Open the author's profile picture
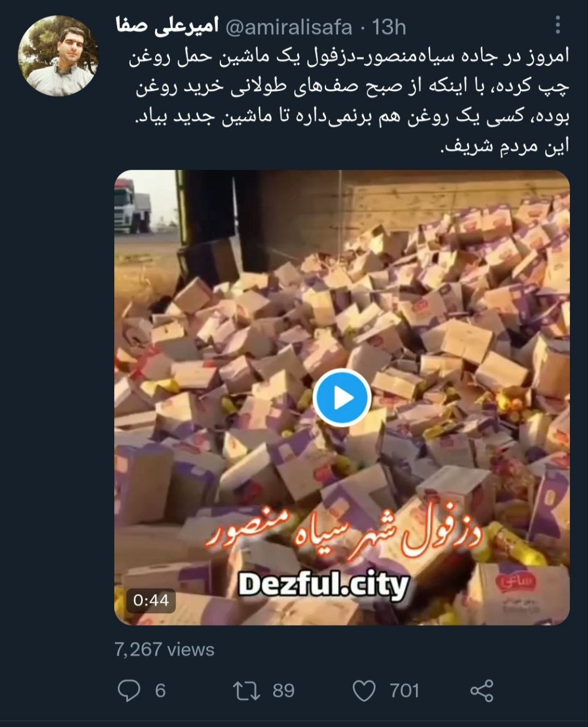Image resolution: width=588 pixels, height=727 pixels. click(x=59, y=56)
